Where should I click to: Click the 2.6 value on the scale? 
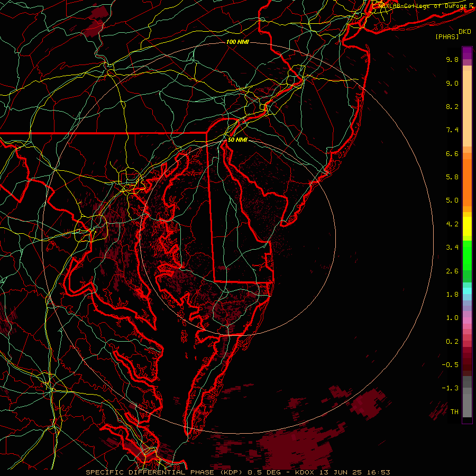pyautogui.click(x=452, y=271)
